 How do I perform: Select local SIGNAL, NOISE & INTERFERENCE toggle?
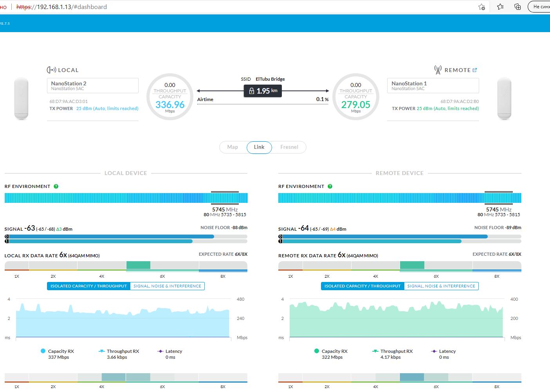[167, 286]
